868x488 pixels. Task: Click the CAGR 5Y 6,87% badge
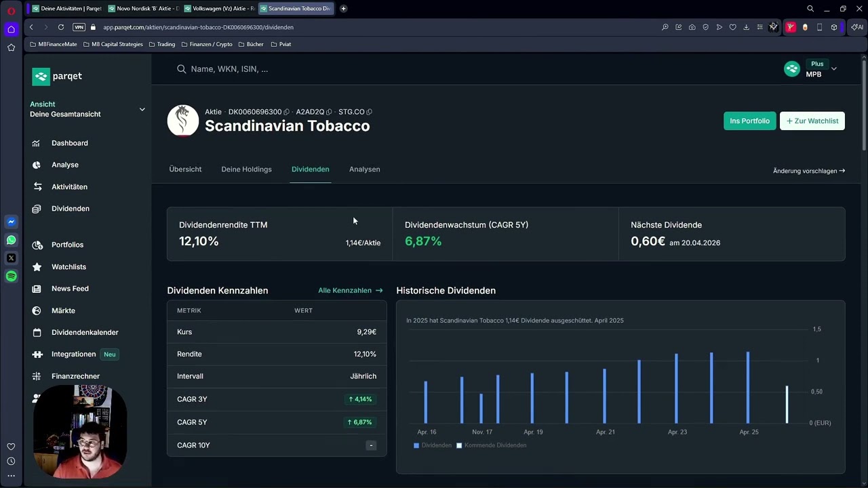360,422
